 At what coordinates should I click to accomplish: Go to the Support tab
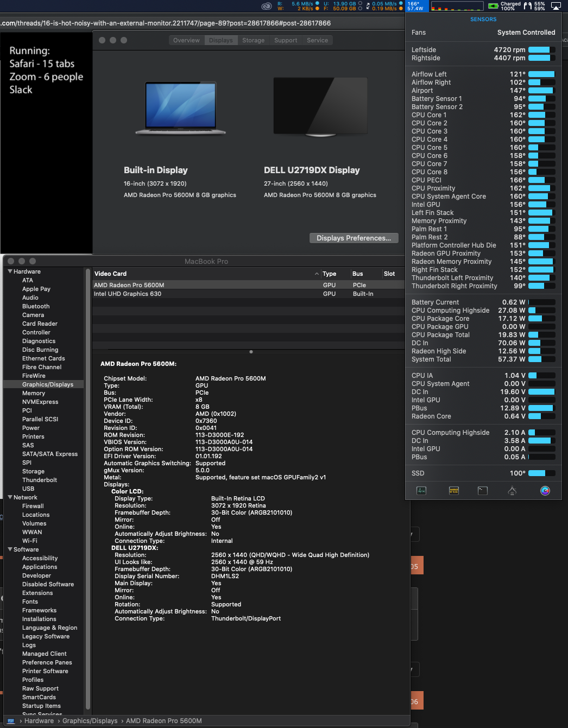286,40
